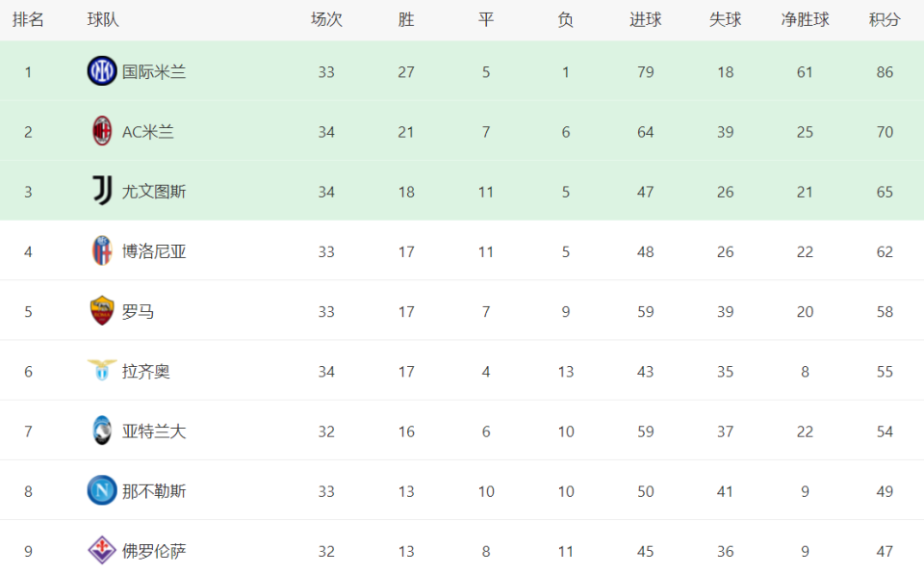The width and height of the screenshot is (924, 575).
Task: Click Inter Milan's 86 points cell
Action: tap(885, 72)
